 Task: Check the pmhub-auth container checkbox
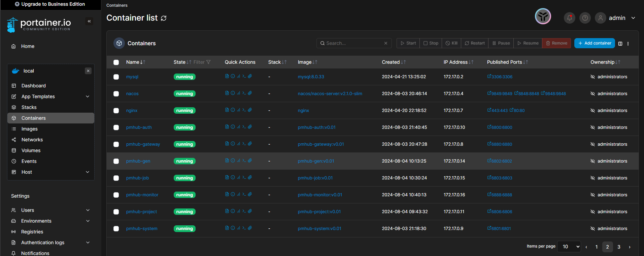(116, 127)
